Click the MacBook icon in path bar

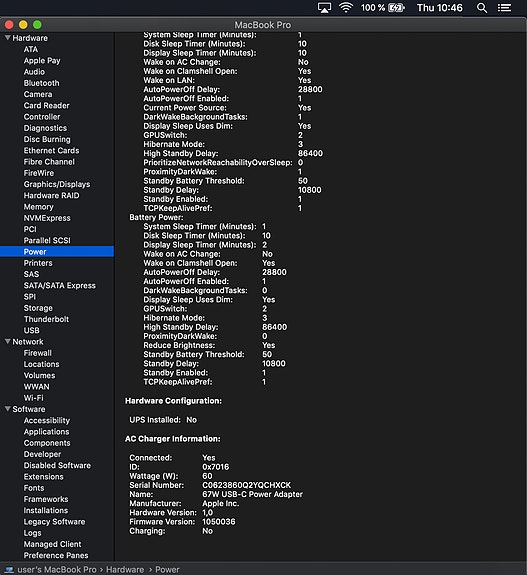tap(9, 569)
